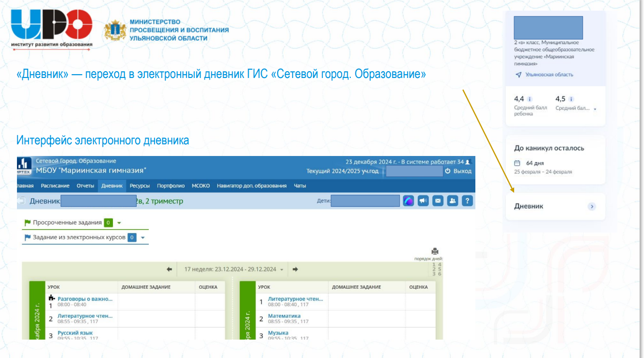Open announcements via the megaphone icon
Viewport: 644px width, 358px height.
click(423, 201)
